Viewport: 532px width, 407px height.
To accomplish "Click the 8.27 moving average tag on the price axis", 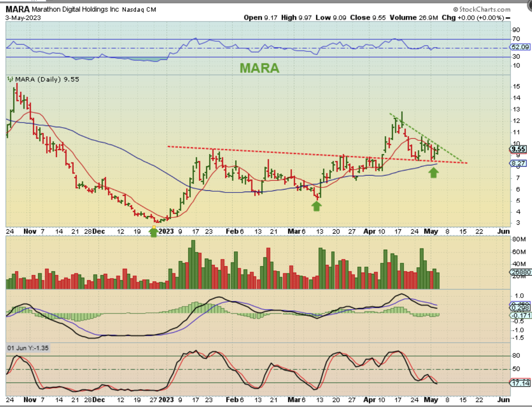I will click(518, 163).
